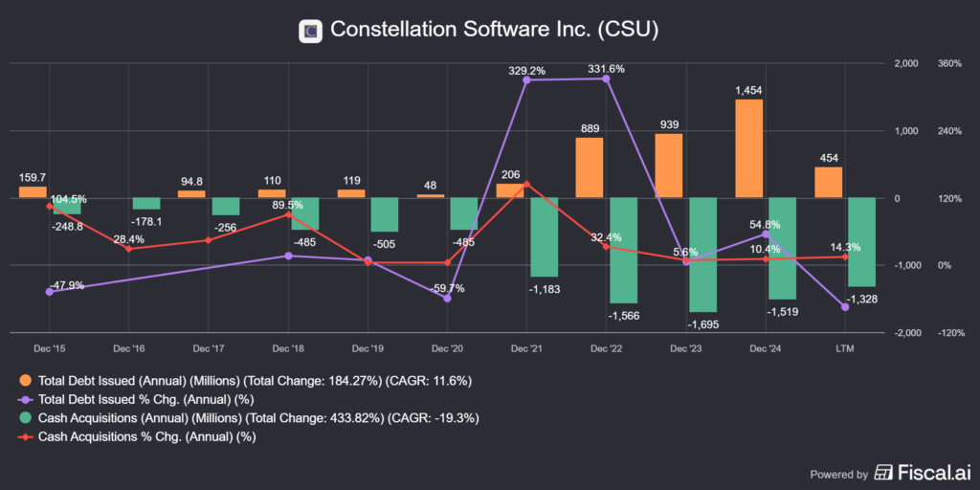Click the orange 1,454 bar for Dec '24
The image size is (980, 490).
[748, 148]
